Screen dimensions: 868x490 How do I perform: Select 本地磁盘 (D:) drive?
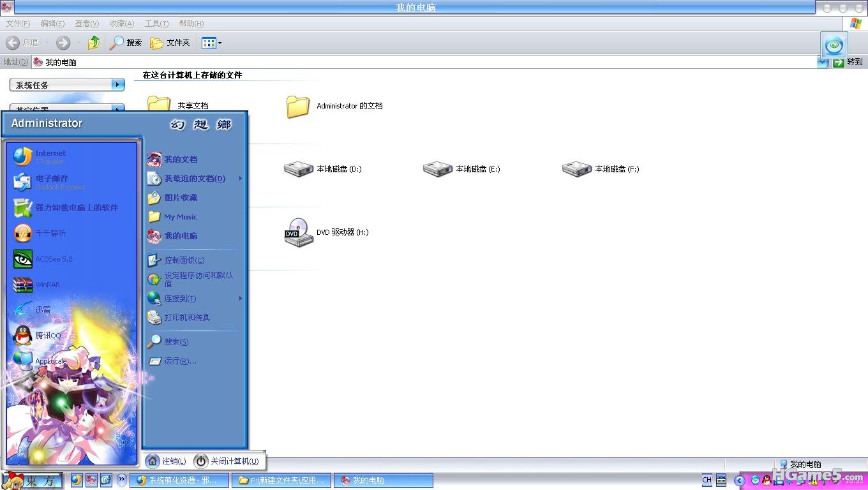(323, 169)
